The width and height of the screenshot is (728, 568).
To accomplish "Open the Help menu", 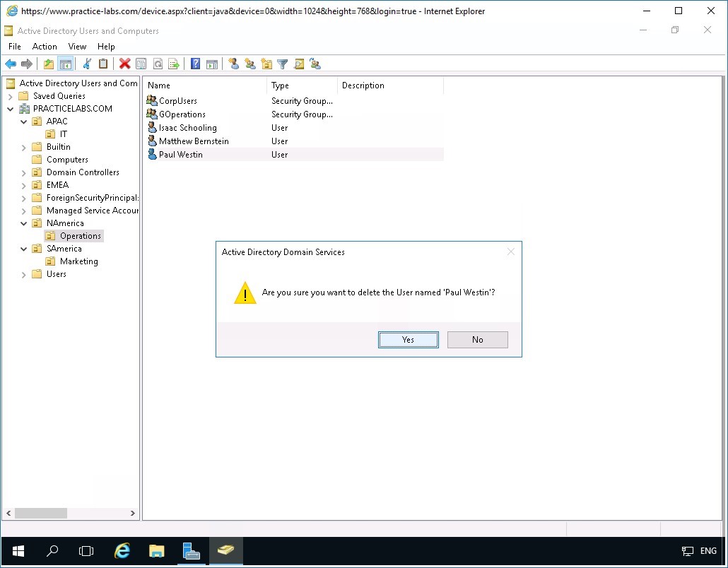I will (106, 47).
